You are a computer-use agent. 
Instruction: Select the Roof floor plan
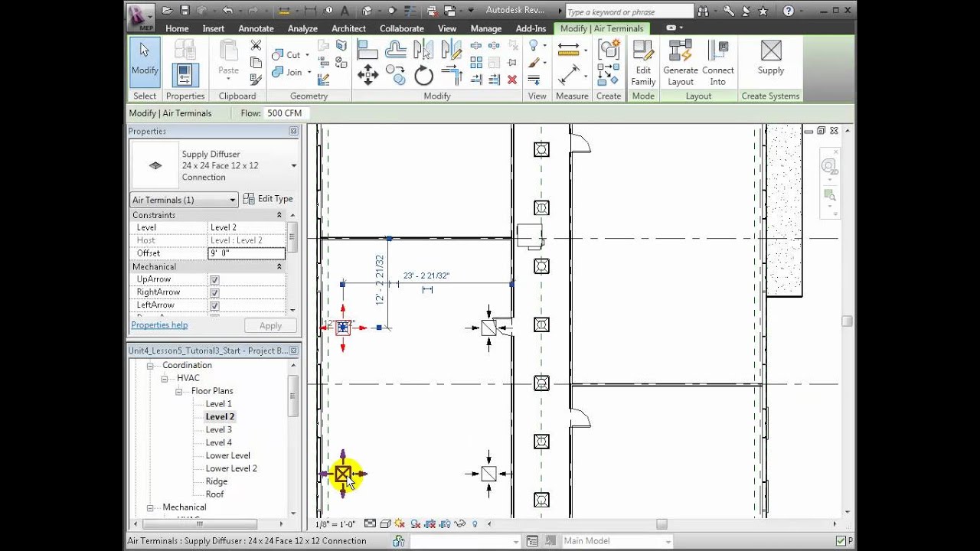(214, 494)
